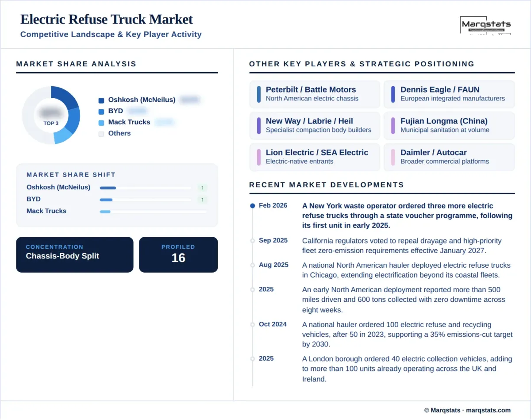Viewport: 531px width, 420px height.
Task: Open the New Way / Labrie / Heil card
Action: click(x=315, y=125)
